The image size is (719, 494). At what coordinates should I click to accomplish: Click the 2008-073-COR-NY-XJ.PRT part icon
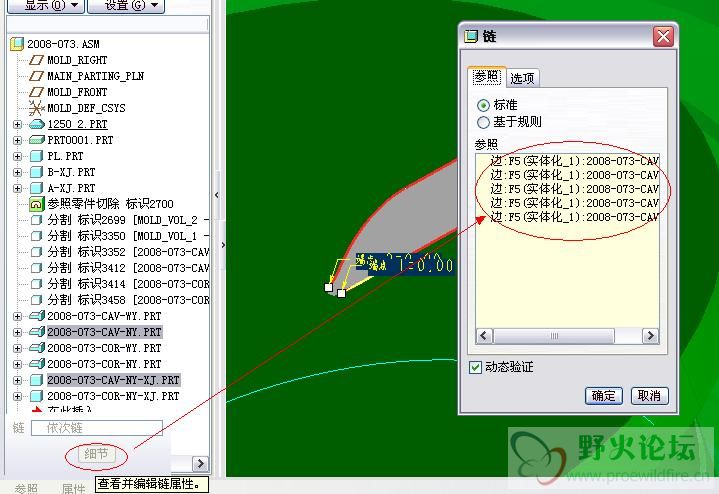(x=36, y=396)
